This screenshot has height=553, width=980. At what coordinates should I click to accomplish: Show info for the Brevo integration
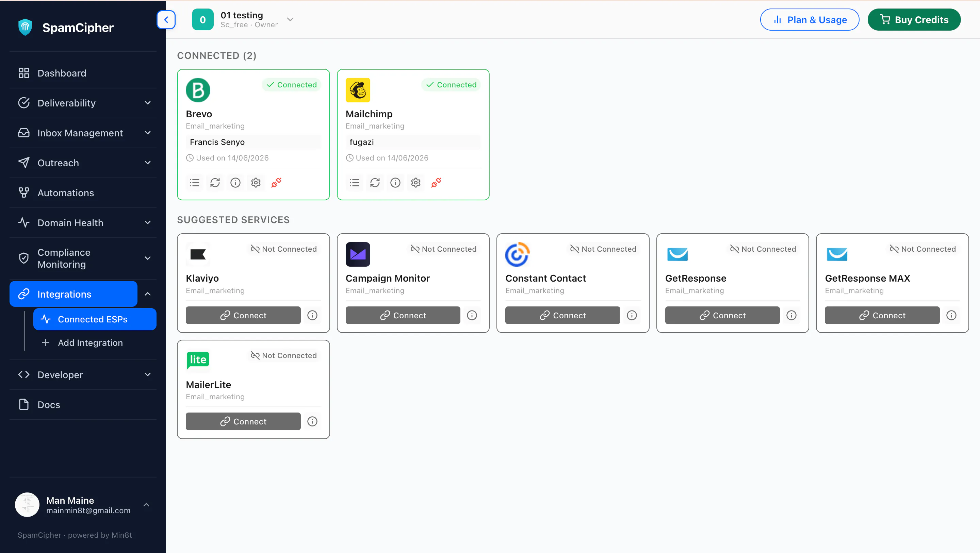[x=235, y=183]
